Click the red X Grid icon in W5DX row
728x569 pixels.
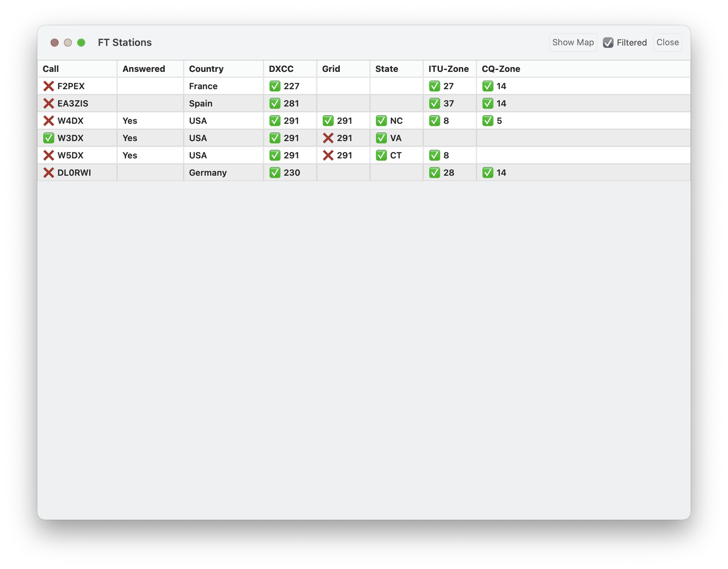tap(328, 155)
